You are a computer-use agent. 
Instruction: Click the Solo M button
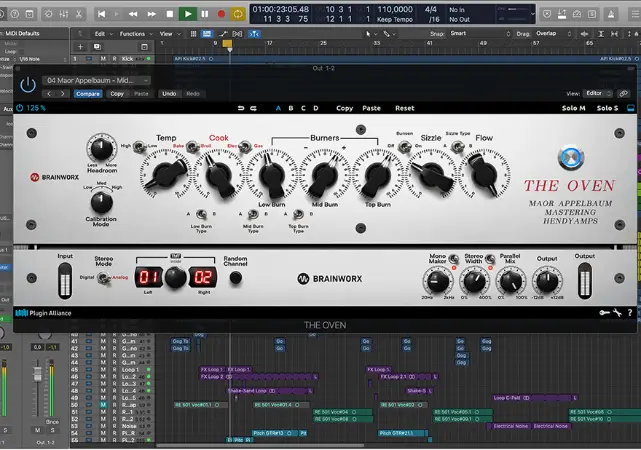coord(573,108)
